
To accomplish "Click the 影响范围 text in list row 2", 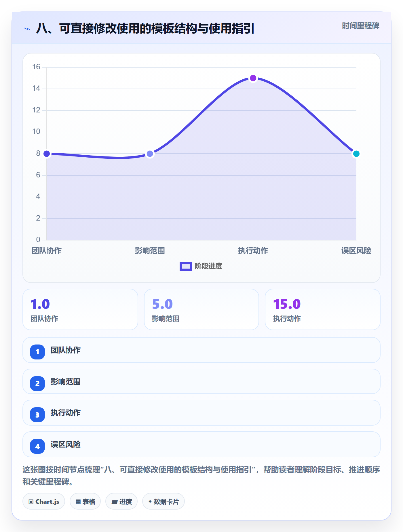I will click(66, 382).
